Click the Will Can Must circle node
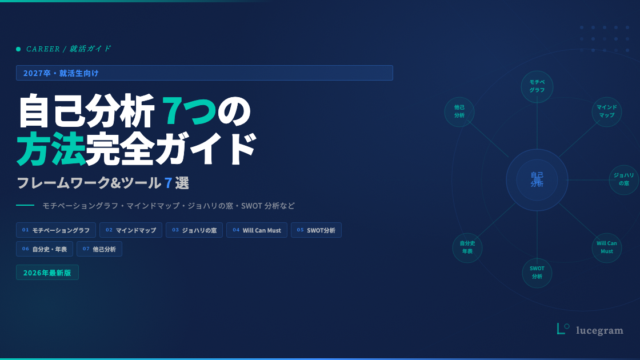This screenshot has height=360, width=640. click(607, 247)
